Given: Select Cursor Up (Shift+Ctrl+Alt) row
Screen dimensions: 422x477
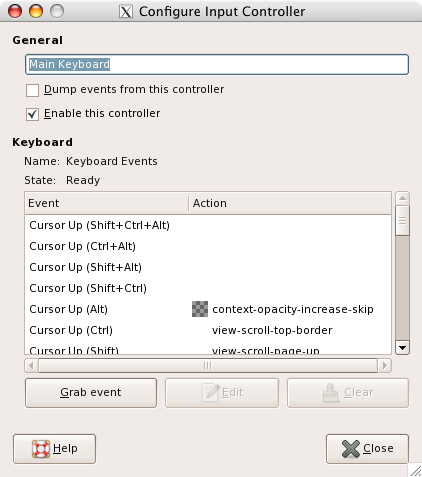Looking at the screenshot, I should 208,225.
